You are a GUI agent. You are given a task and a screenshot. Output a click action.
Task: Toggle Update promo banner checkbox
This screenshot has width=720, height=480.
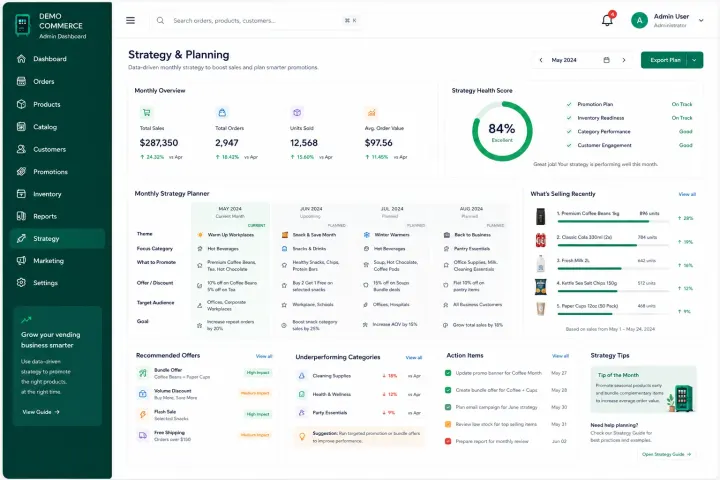tap(448, 373)
